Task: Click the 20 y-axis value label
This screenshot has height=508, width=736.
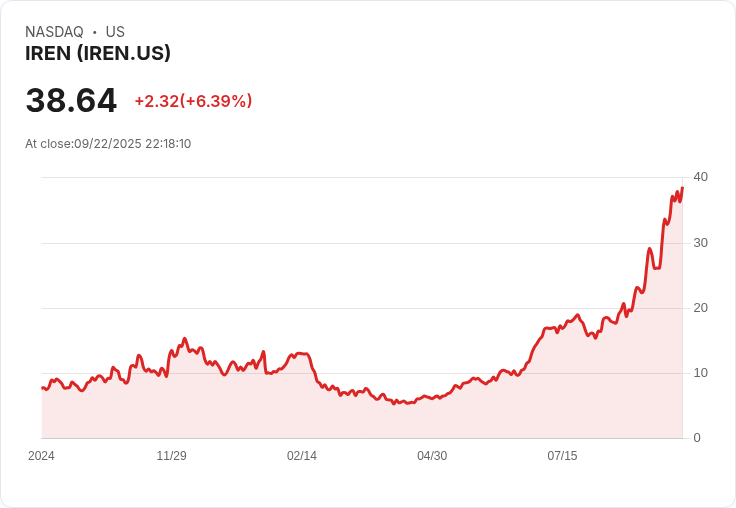Action: pos(700,308)
